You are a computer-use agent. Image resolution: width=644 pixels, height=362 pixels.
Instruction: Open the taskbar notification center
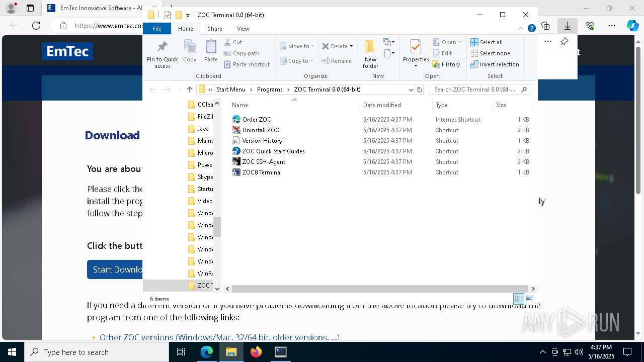627,352
